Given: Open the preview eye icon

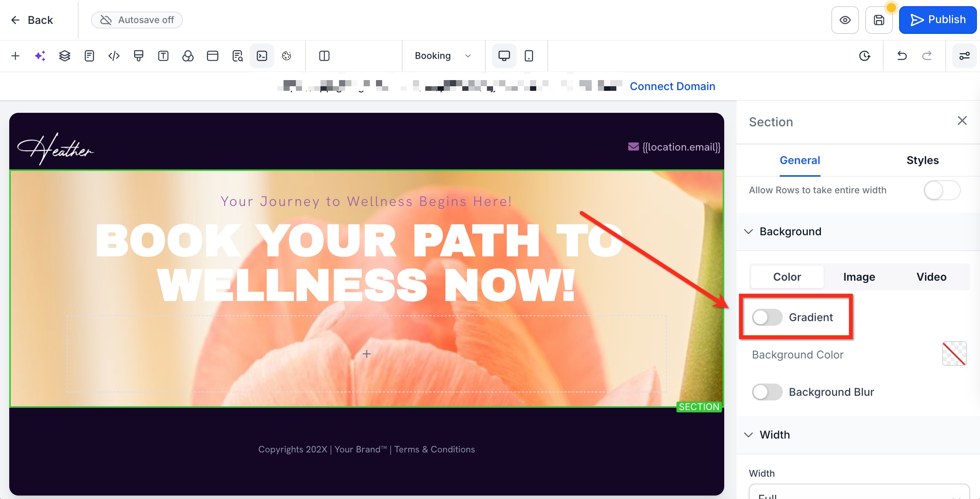Looking at the screenshot, I should [x=845, y=20].
